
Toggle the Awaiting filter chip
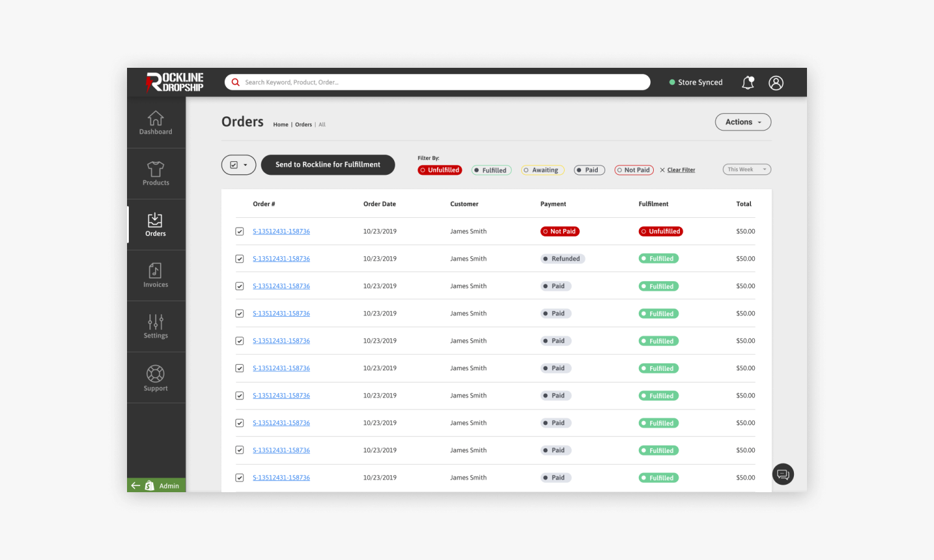tap(542, 170)
